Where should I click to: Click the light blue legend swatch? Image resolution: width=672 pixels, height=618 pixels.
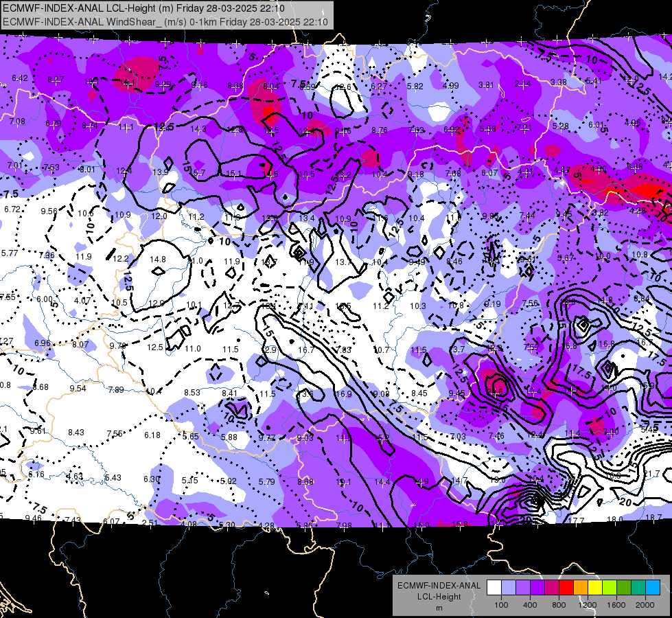(x=509, y=587)
